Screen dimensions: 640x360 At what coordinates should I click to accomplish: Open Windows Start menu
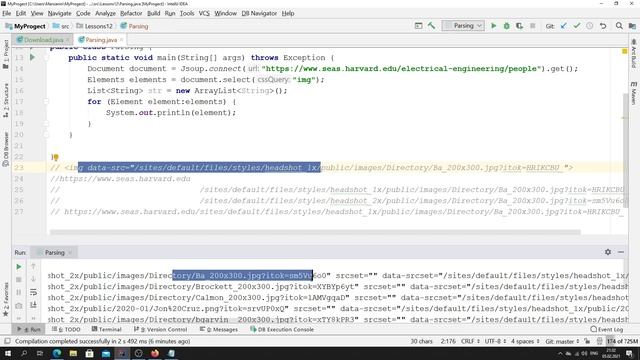(7, 353)
